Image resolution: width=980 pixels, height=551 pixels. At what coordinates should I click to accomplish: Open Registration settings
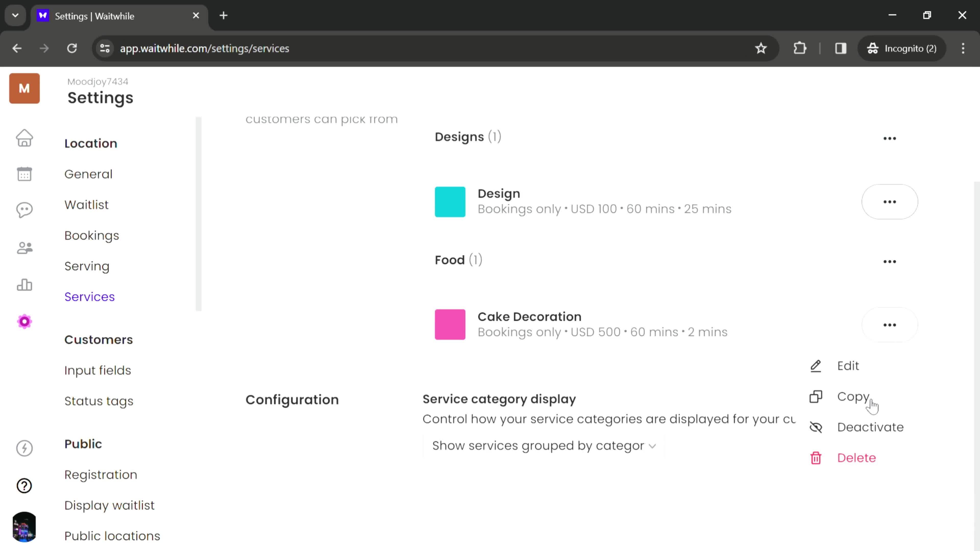[x=101, y=475]
